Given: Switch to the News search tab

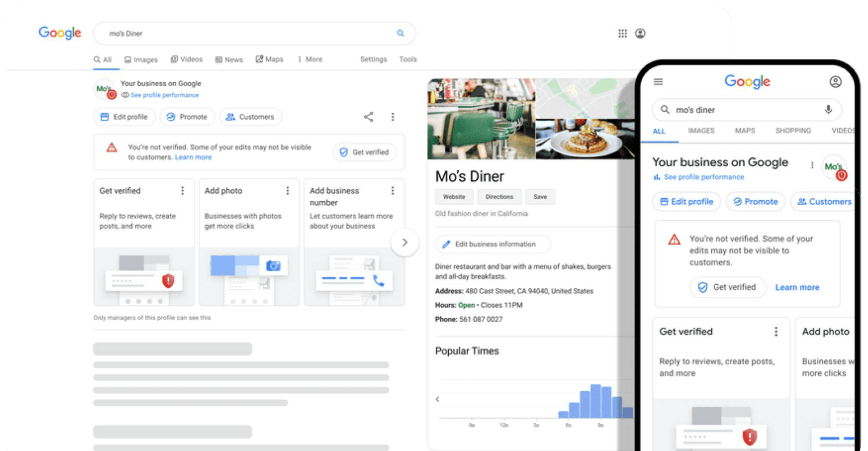Looking at the screenshot, I should pyautogui.click(x=229, y=59).
